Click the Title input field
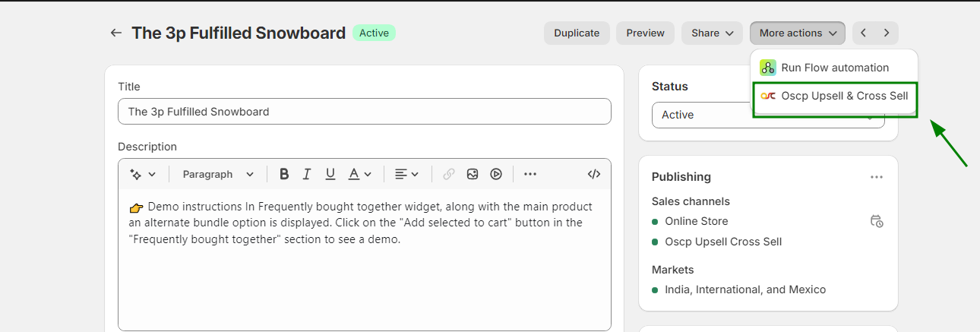The height and width of the screenshot is (332, 980). tap(365, 112)
